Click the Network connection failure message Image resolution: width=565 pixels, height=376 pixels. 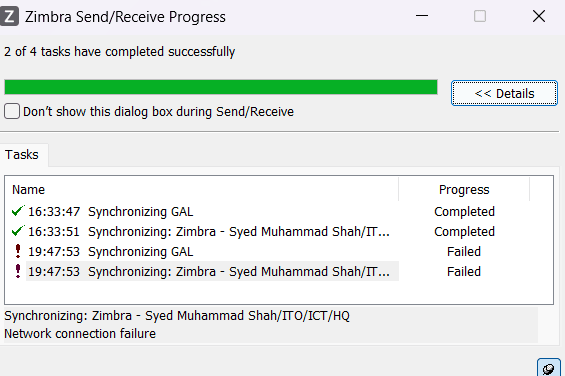80,333
